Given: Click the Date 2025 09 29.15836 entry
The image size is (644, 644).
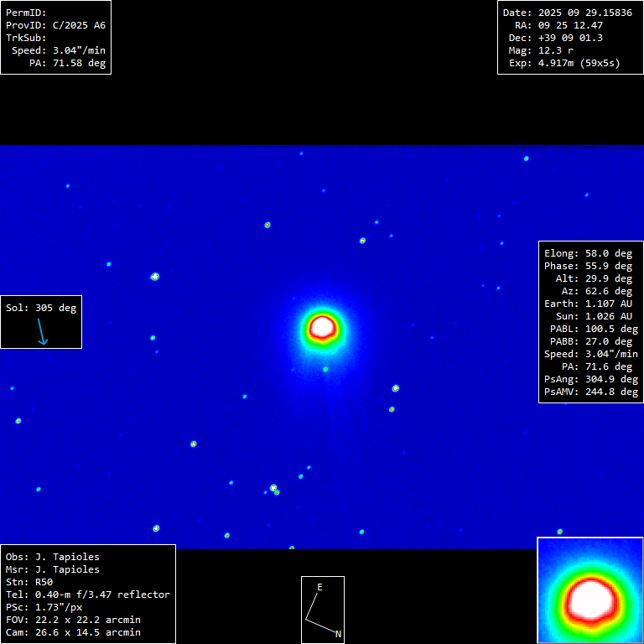Looking at the screenshot, I should pyautogui.click(x=567, y=13).
